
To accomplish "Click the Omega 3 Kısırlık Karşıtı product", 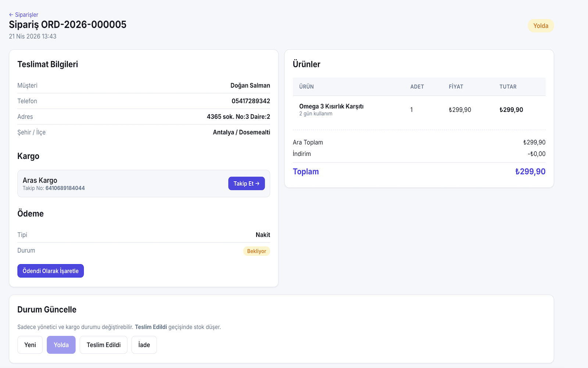I will (331, 106).
